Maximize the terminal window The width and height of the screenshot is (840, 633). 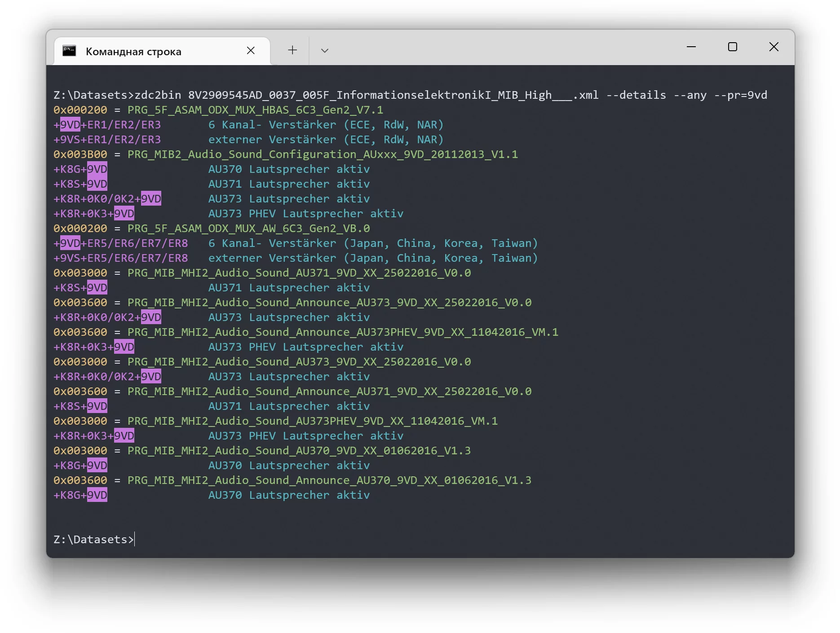click(733, 47)
